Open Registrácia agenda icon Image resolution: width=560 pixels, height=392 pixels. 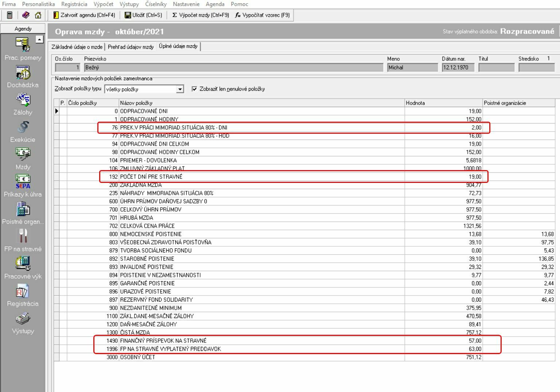click(23, 291)
